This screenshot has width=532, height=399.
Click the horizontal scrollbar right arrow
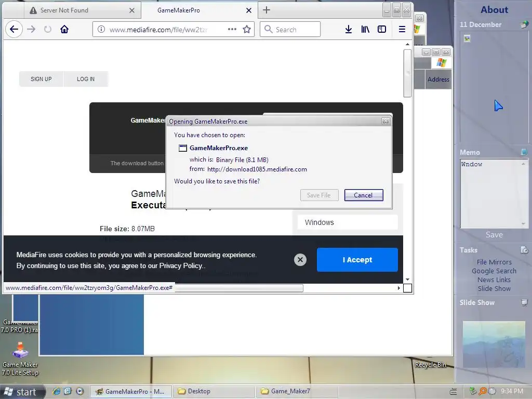(398, 288)
